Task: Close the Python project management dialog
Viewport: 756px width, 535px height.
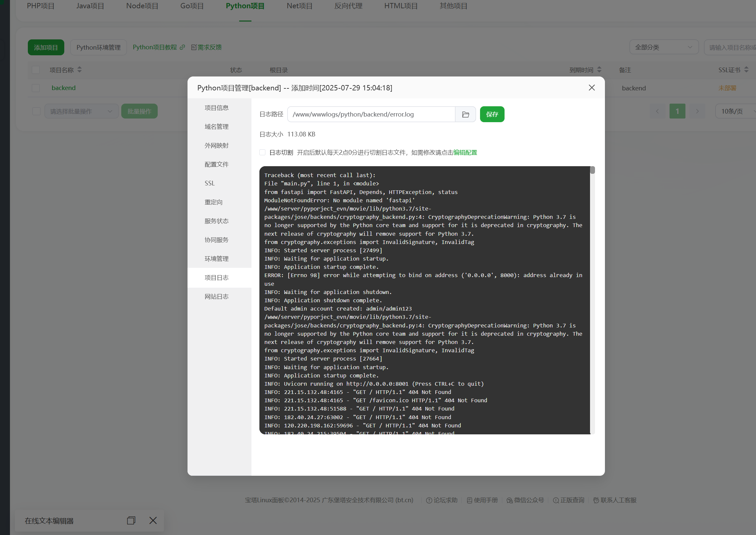Action: coord(592,88)
